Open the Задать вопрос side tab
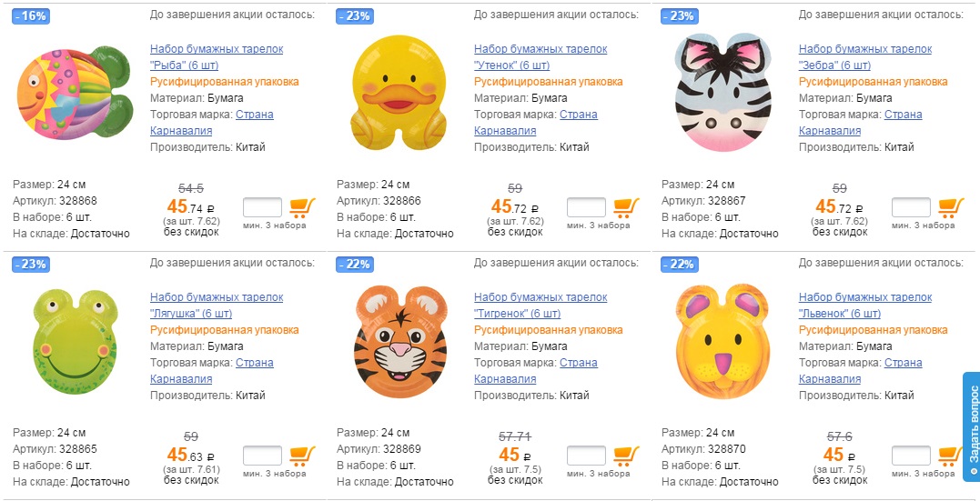 click(x=971, y=426)
